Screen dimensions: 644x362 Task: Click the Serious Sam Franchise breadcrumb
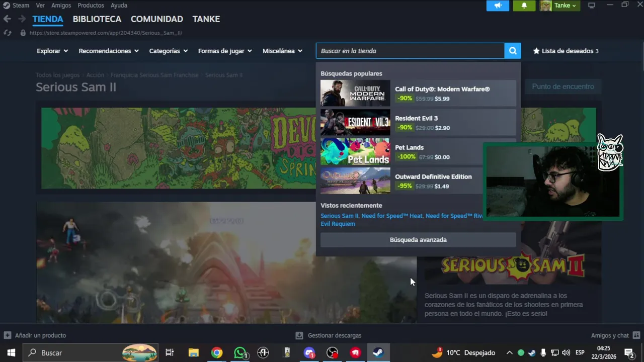click(x=154, y=75)
